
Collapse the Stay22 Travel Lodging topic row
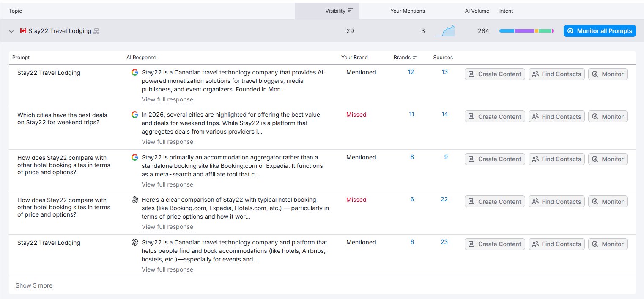click(x=11, y=31)
